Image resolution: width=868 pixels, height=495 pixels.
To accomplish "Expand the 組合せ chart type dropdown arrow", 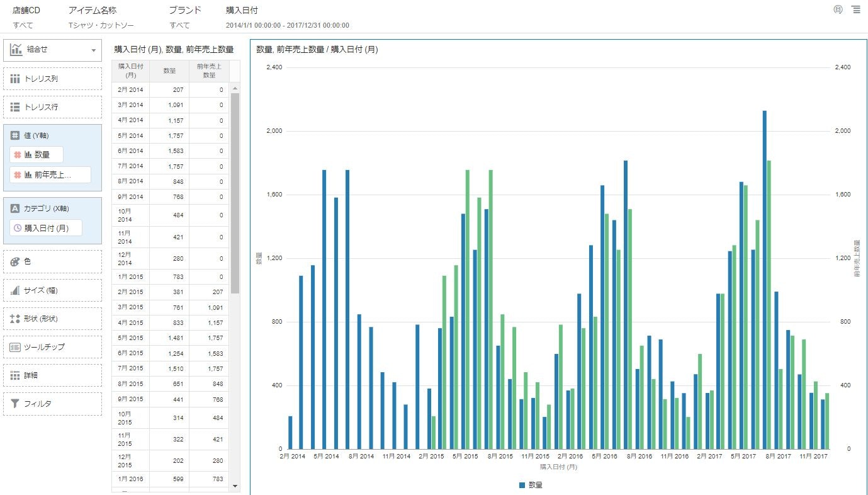I will 94,50.
